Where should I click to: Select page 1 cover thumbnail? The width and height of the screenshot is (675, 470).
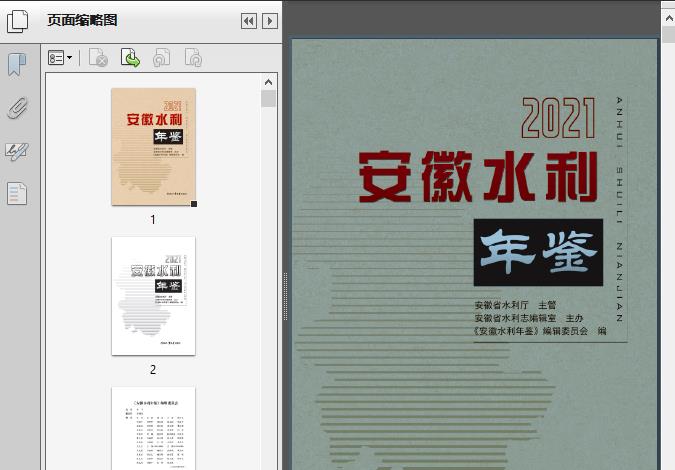153,147
